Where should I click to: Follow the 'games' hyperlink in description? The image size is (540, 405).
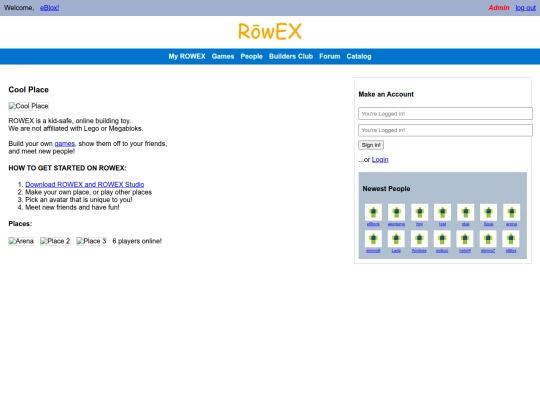[x=64, y=144]
